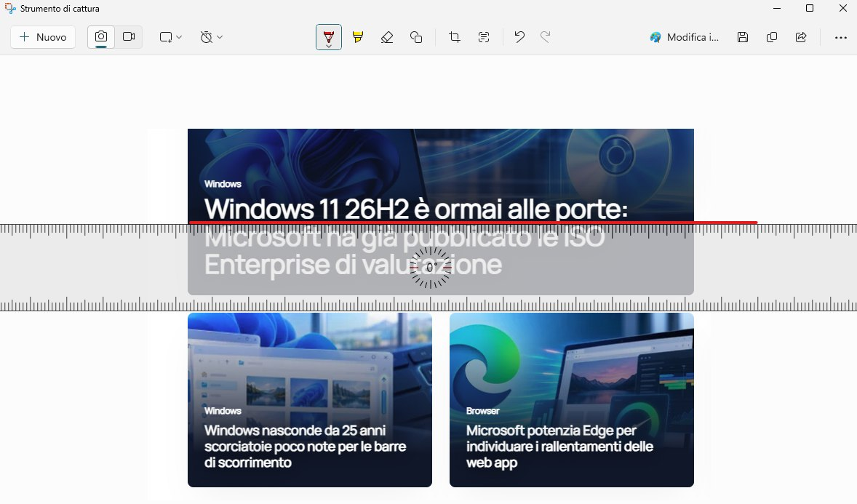This screenshot has width=857, height=504.
Task: Click the ruler's 0° angle dial
Action: [x=431, y=268]
